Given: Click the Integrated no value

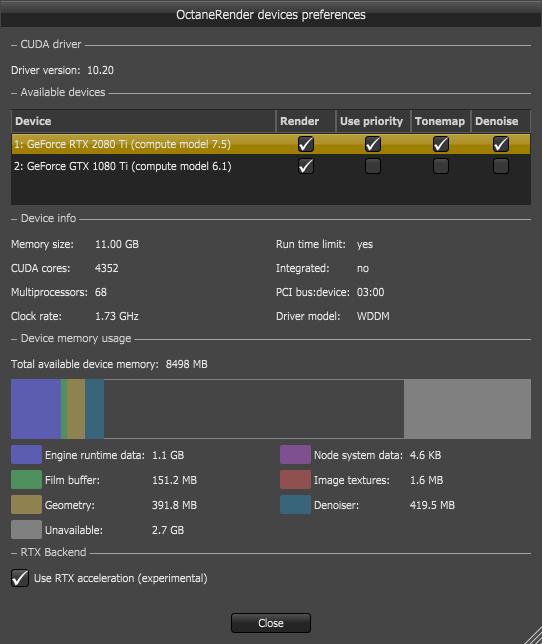Looking at the screenshot, I should [x=363, y=268].
